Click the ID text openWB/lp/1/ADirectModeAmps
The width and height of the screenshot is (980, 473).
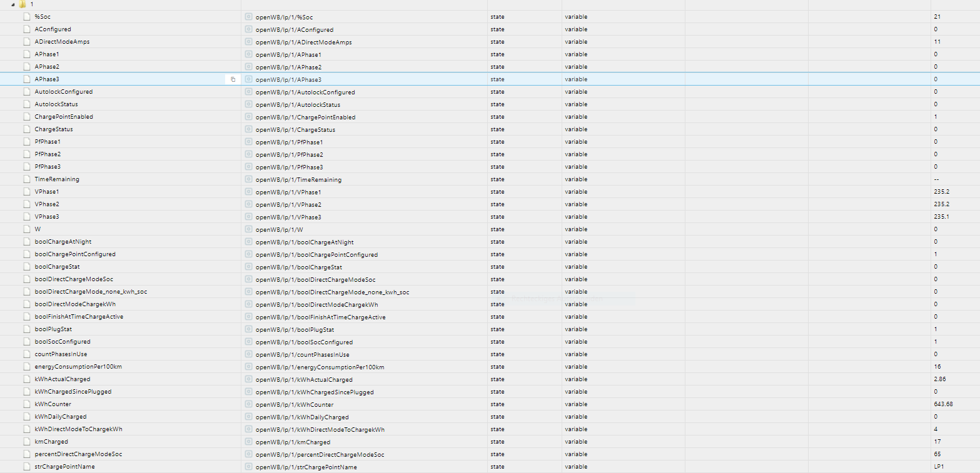pos(303,42)
